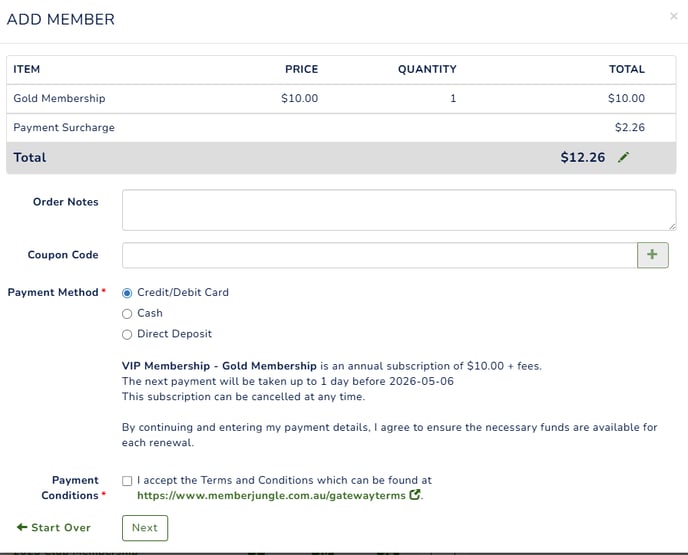The width and height of the screenshot is (688, 555).
Task: Select Credit/Debit Card payment method
Action: [x=127, y=293]
